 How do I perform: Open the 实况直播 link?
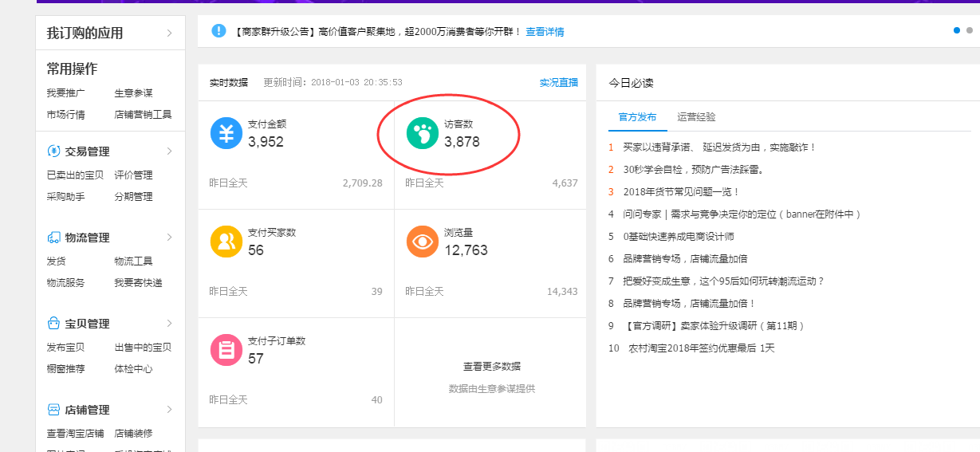point(558,83)
